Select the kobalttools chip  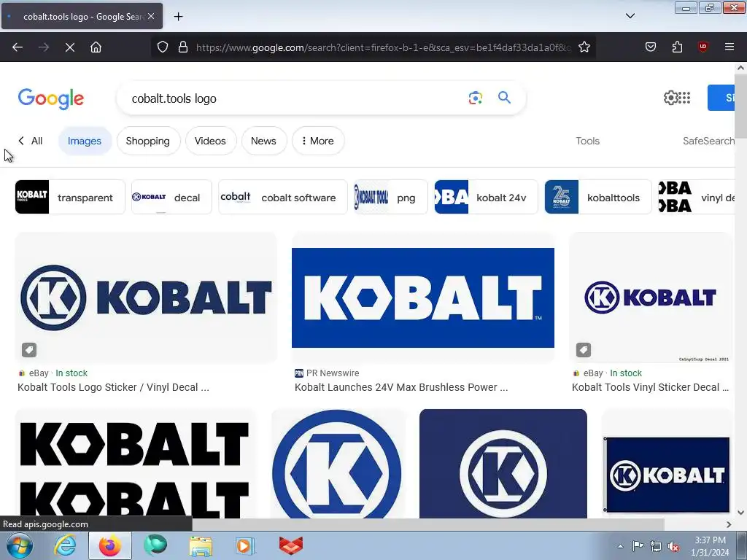point(598,197)
